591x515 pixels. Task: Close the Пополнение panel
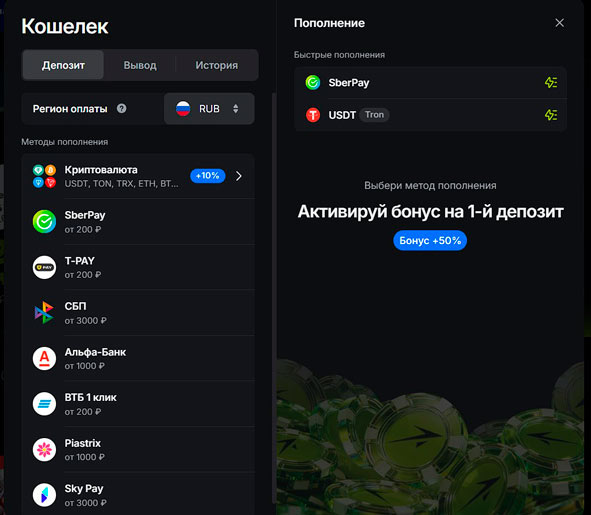560,23
